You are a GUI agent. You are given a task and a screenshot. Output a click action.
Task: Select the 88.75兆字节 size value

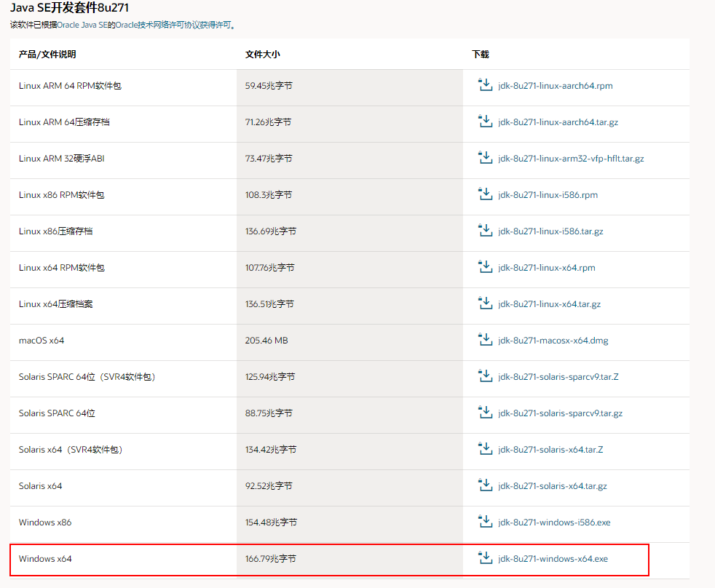coord(269,413)
